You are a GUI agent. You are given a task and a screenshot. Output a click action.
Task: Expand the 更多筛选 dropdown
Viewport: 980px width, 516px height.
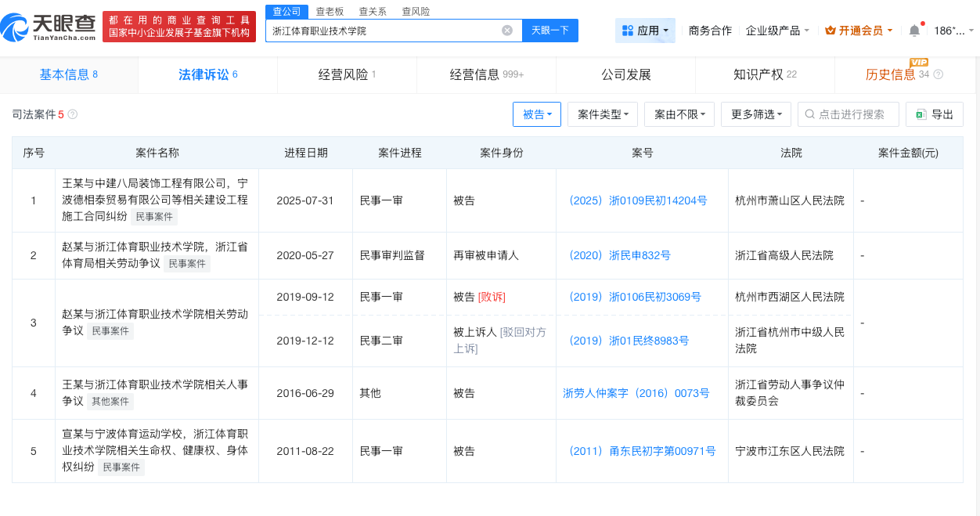point(755,114)
